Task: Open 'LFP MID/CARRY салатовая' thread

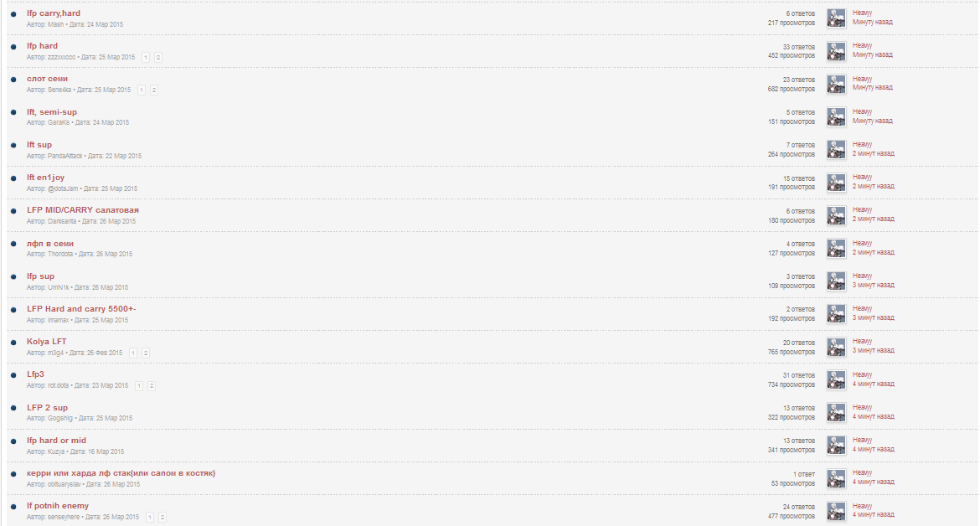Action: [82, 210]
